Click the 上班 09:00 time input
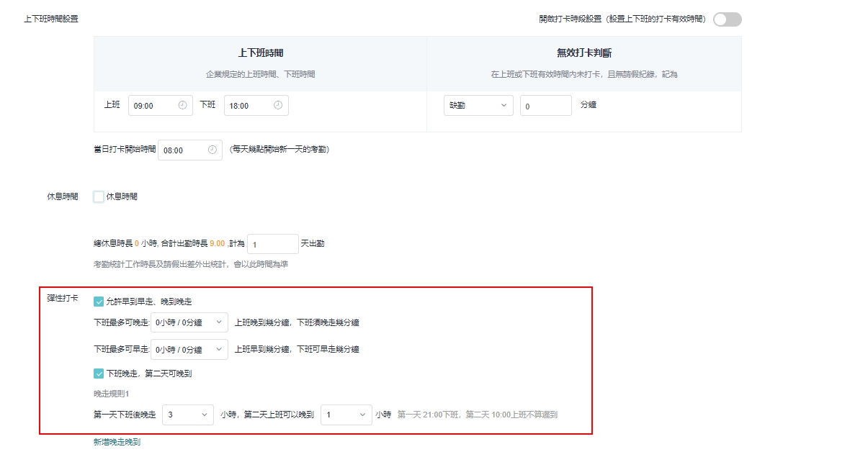The height and width of the screenshot is (457, 868). pos(153,106)
